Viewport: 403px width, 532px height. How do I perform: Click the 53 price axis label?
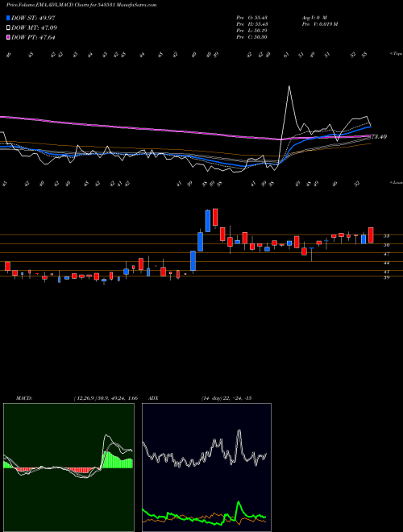click(x=386, y=236)
